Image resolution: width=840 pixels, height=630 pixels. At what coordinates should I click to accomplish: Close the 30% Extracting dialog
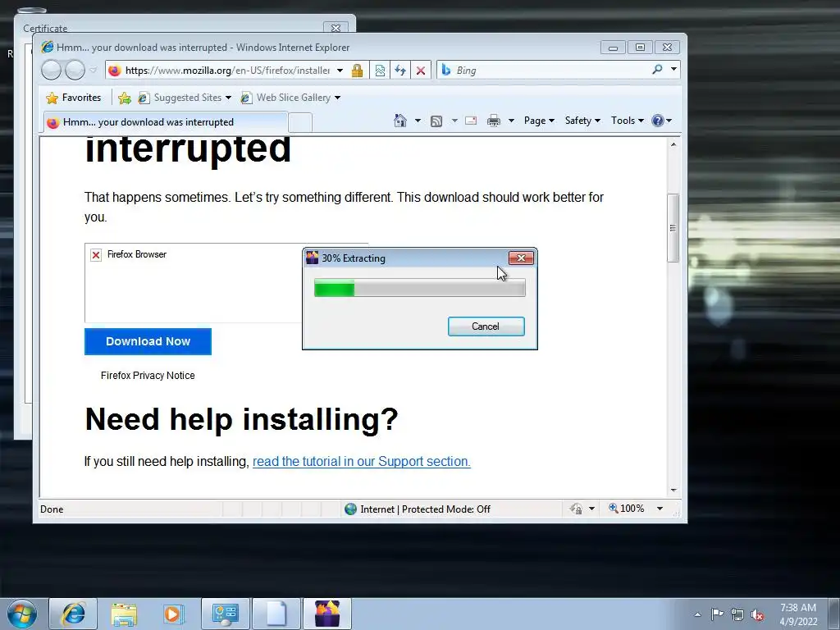(521, 258)
